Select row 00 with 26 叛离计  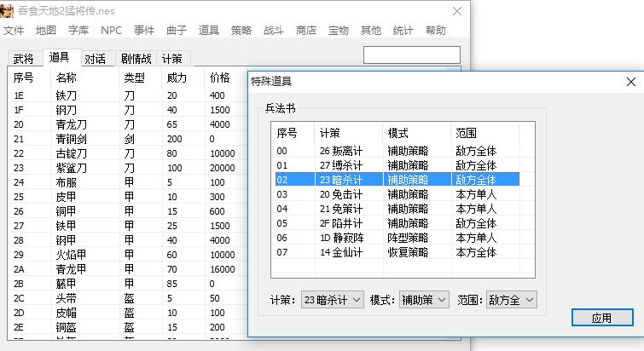397,151
